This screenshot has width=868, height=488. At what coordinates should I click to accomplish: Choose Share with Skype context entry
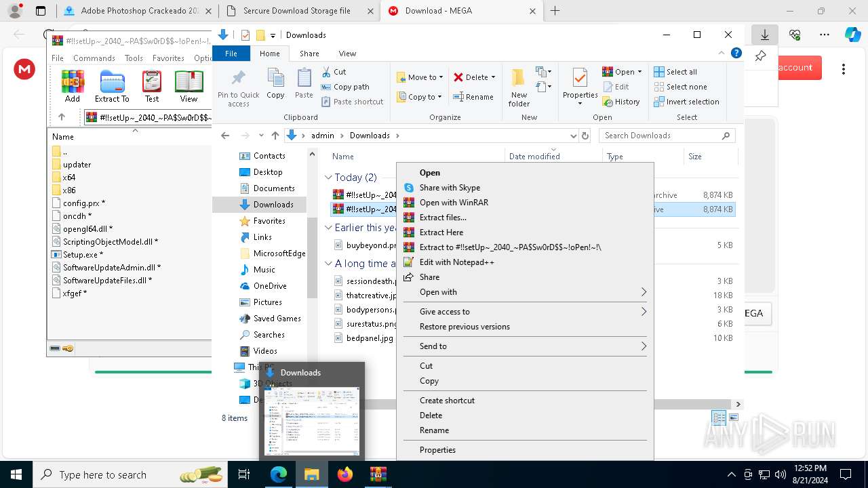pyautogui.click(x=524, y=188)
